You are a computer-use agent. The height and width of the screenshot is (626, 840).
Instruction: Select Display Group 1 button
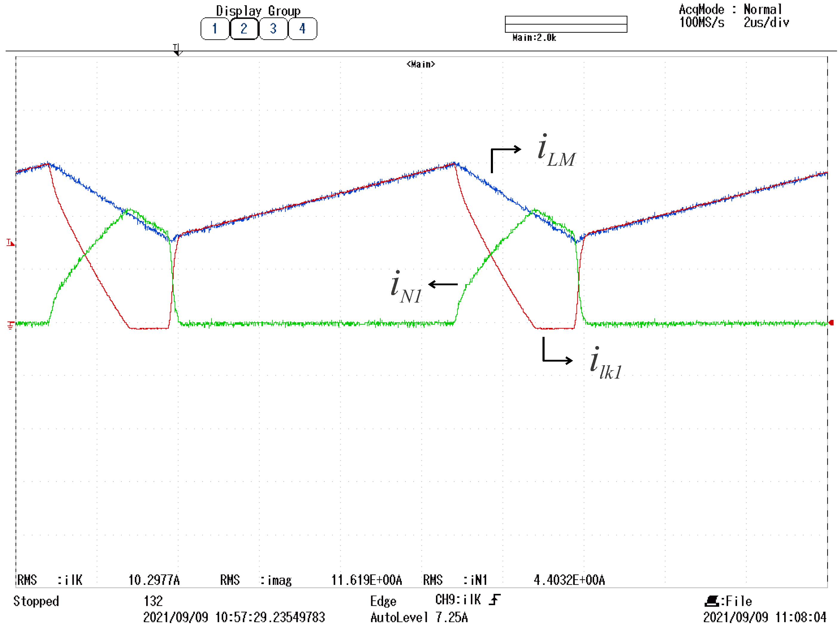(215, 29)
